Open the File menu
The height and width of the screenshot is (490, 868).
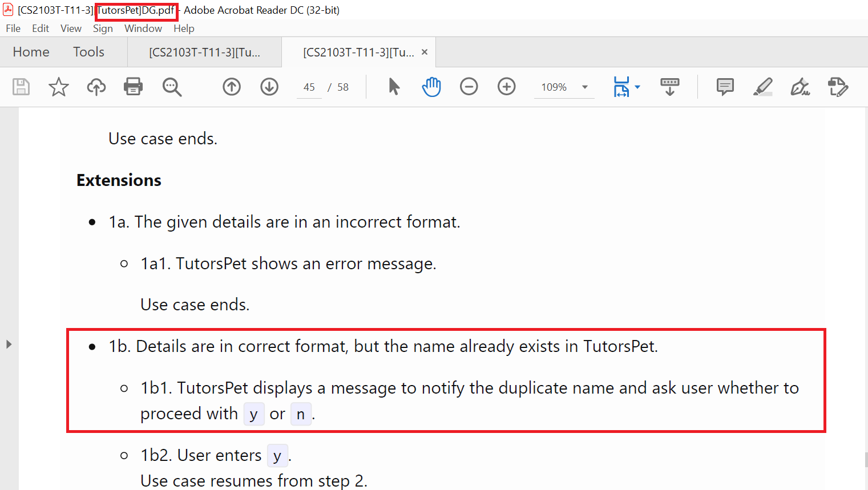point(13,29)
